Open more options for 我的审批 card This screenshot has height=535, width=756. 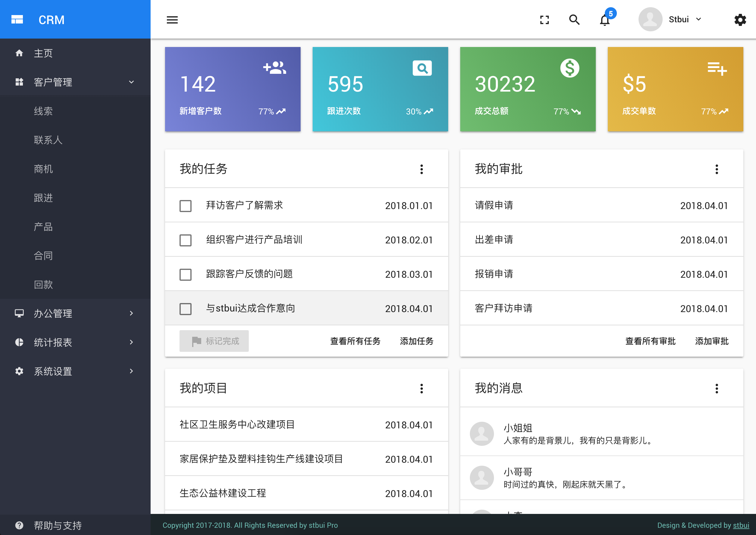tap(717, 169)
